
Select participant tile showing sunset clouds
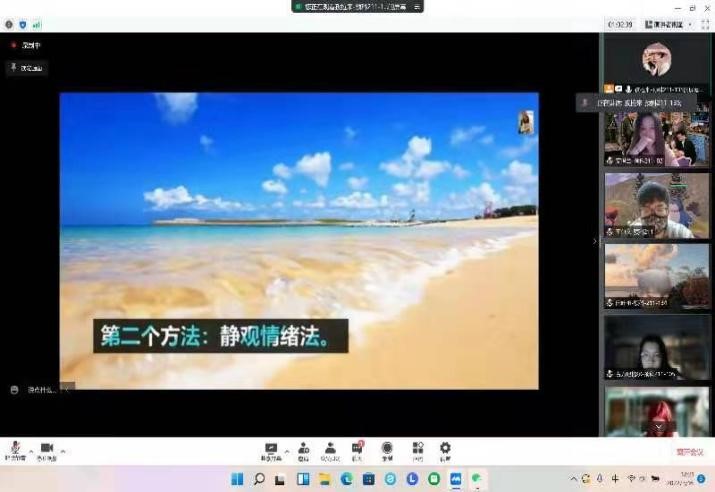[657, 276]
